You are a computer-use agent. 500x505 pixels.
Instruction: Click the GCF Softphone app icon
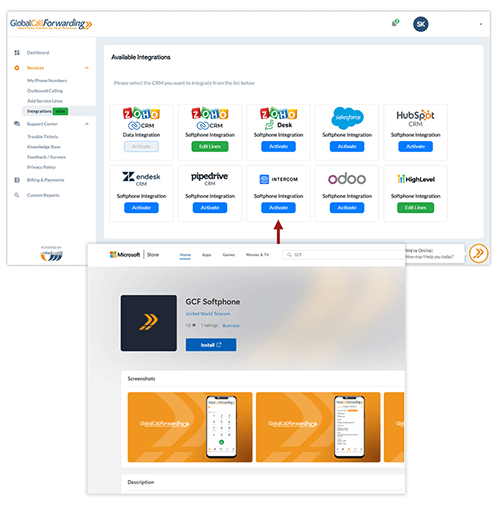pos(149,323)
